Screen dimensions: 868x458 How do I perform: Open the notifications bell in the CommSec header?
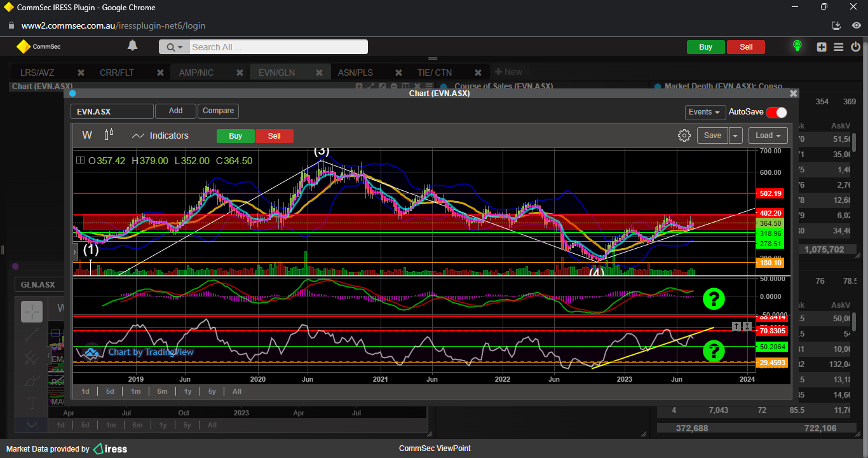(132, 46)
